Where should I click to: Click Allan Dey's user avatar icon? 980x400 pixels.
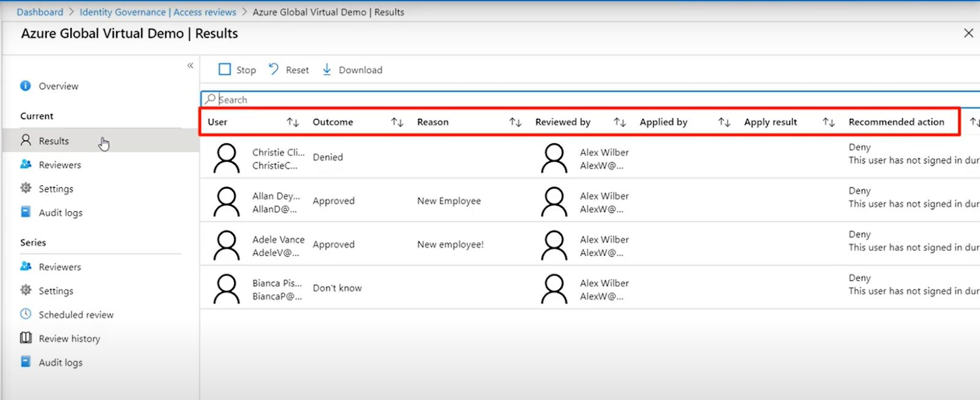click(x=227, y=202)
